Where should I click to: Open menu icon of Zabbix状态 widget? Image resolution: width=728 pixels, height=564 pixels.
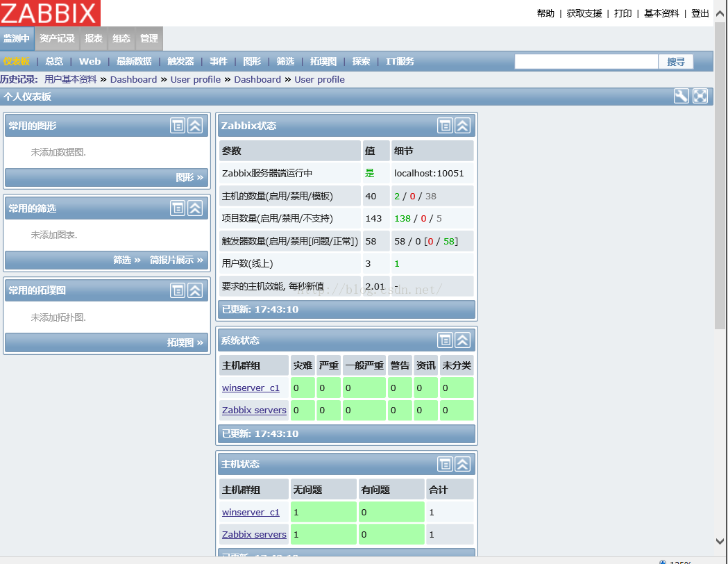pos(445,126)
